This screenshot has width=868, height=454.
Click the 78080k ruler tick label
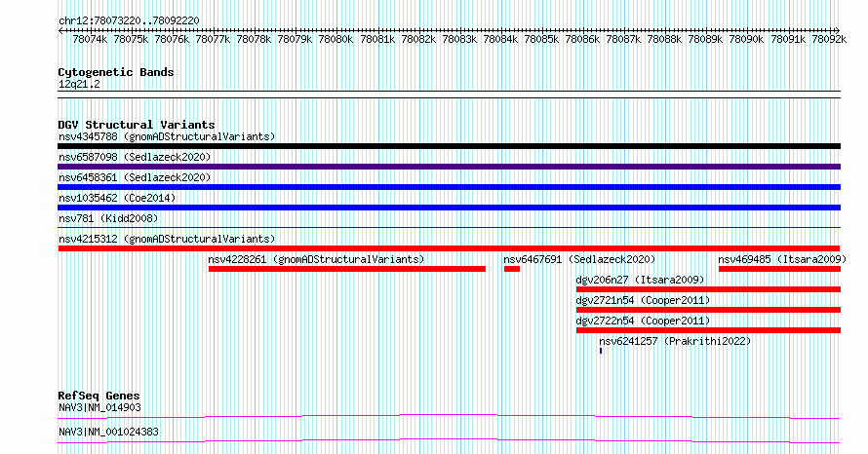(x=335, y=39)
